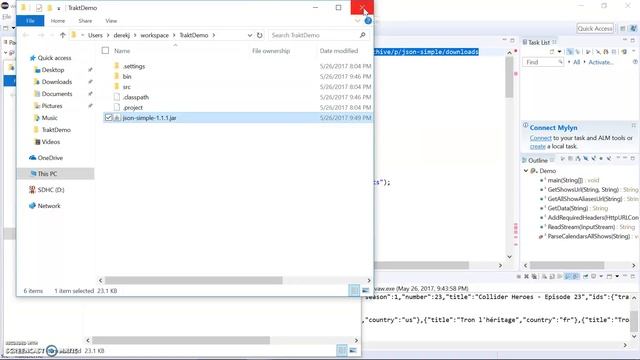Image resolution: width=640 pixels, height=360 pixels.
Task: Switch Explorer to large icons view
Action: pos(365,290)
